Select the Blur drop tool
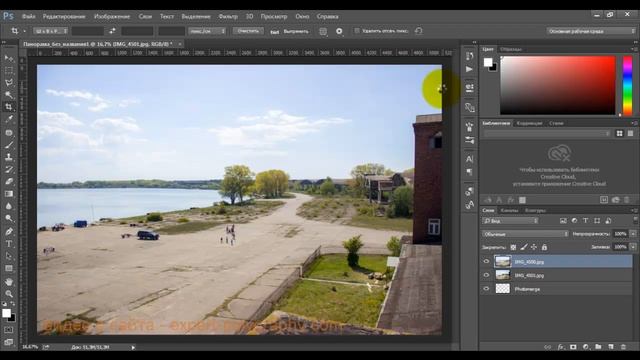The width and height of the screenshot is (640, 360). click(9, 206)
